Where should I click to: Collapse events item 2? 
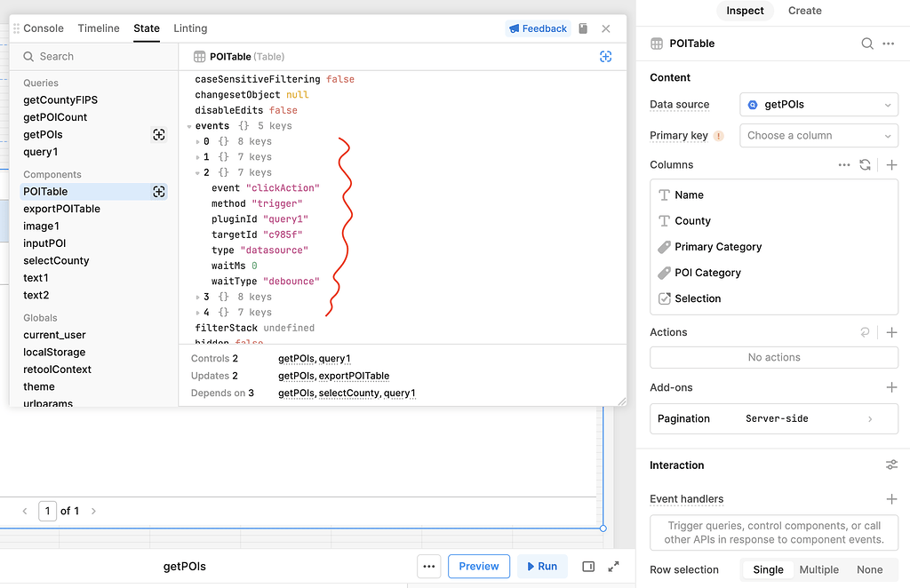[198, 173]
